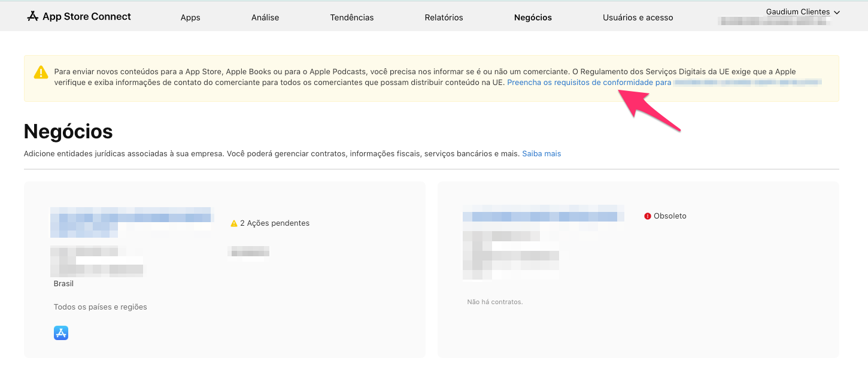This screenshot has height=376, width=868.
Task: Click 'Não há contratos.' text
Action: tap(495, 302)
